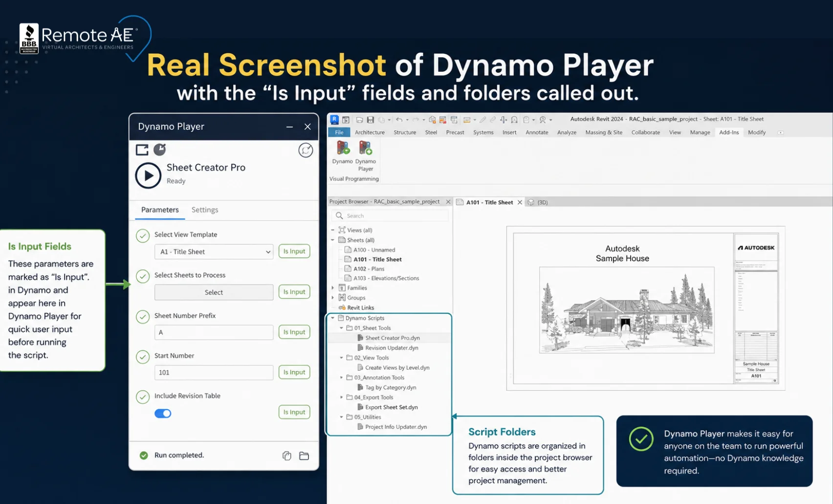Toggle the Include Revision Table switch
833x504 pixels.
163,413
